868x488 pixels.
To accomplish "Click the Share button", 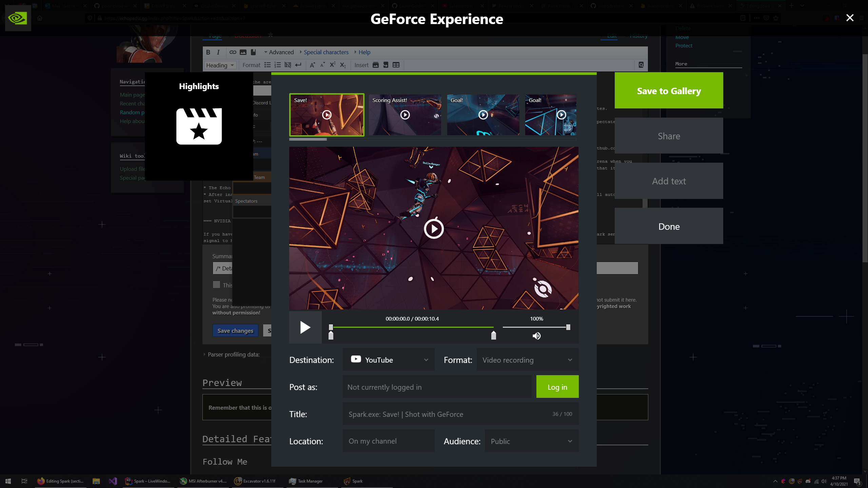I will pos(669,136).
